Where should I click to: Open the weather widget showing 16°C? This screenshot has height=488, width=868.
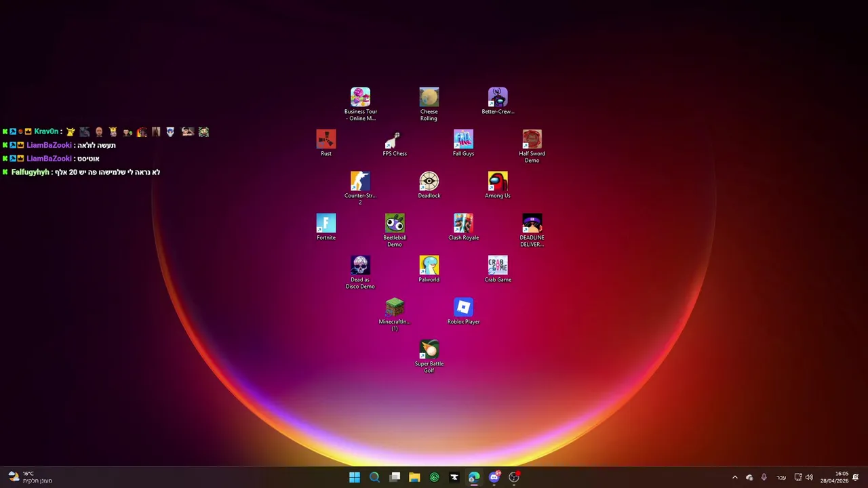tap(30, 477)
